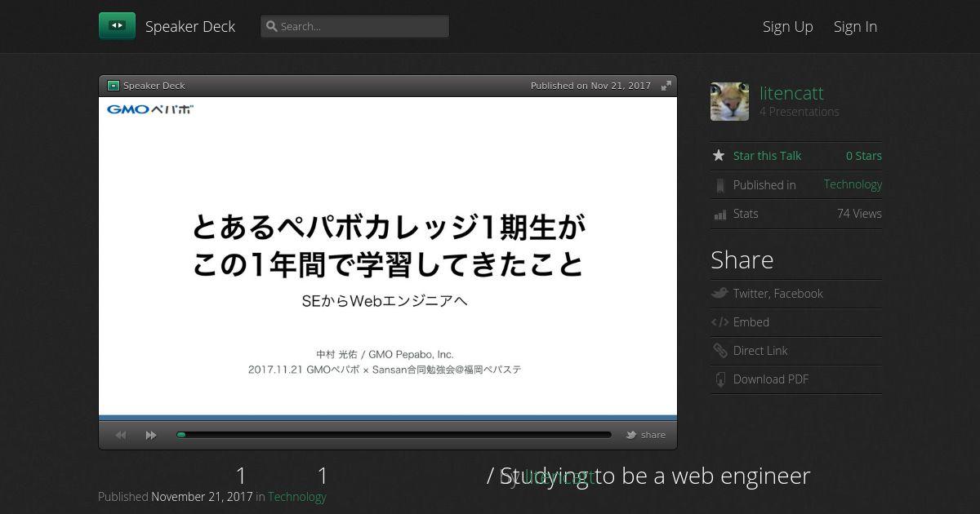This screenshot has width=980, height=514.
Task: Advance to next slide with forward button
Action: [151, 435]
